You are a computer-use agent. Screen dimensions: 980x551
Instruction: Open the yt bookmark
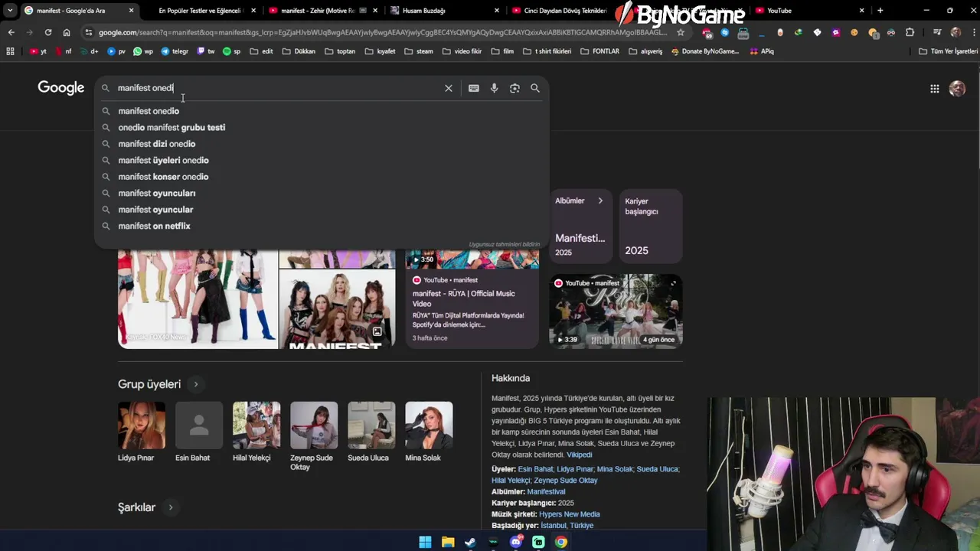point(38,51)
